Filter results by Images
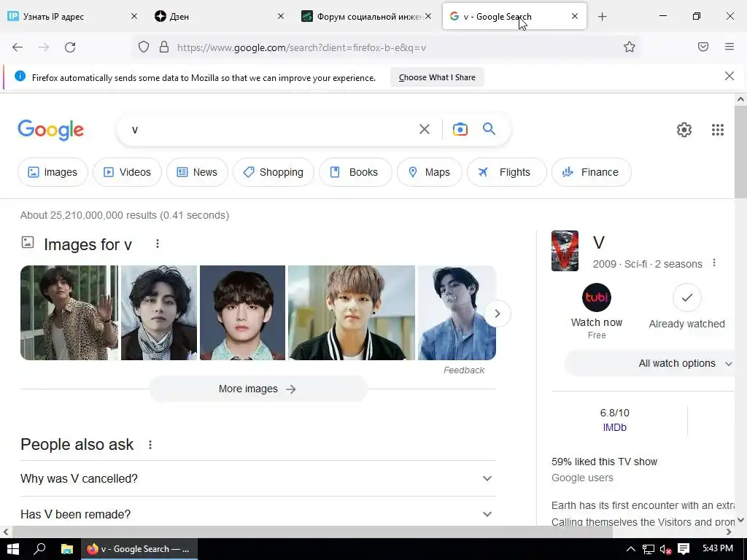Image resolution: width=747 pixels, height=560 pixels. click(53, 172)
